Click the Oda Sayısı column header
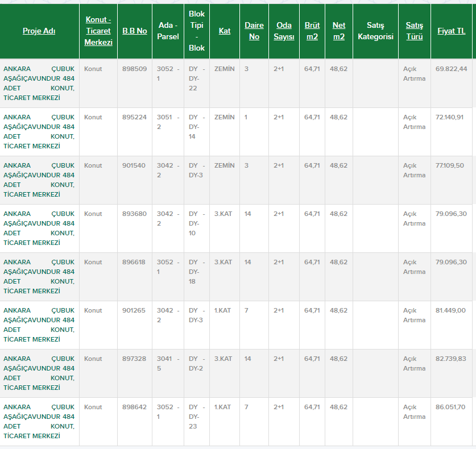This screenshot has width=476, height=449. (284, 31)
